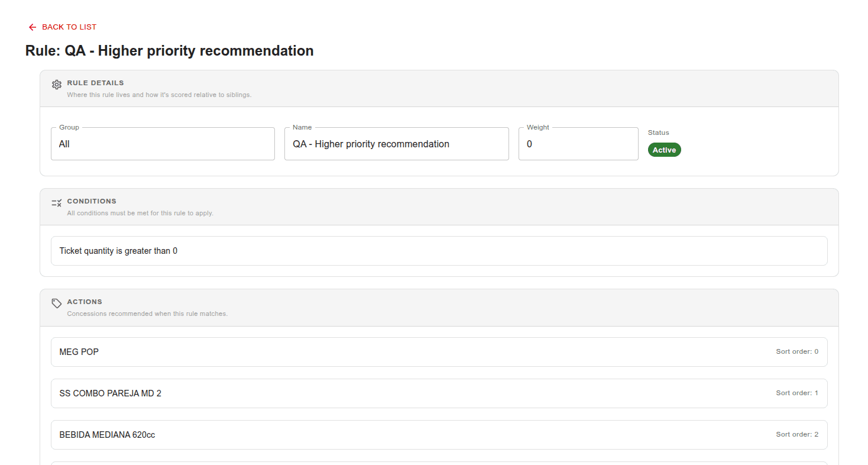Go back via BACK TO LIST link
The image size is (868, 465).
coord(62,27)
